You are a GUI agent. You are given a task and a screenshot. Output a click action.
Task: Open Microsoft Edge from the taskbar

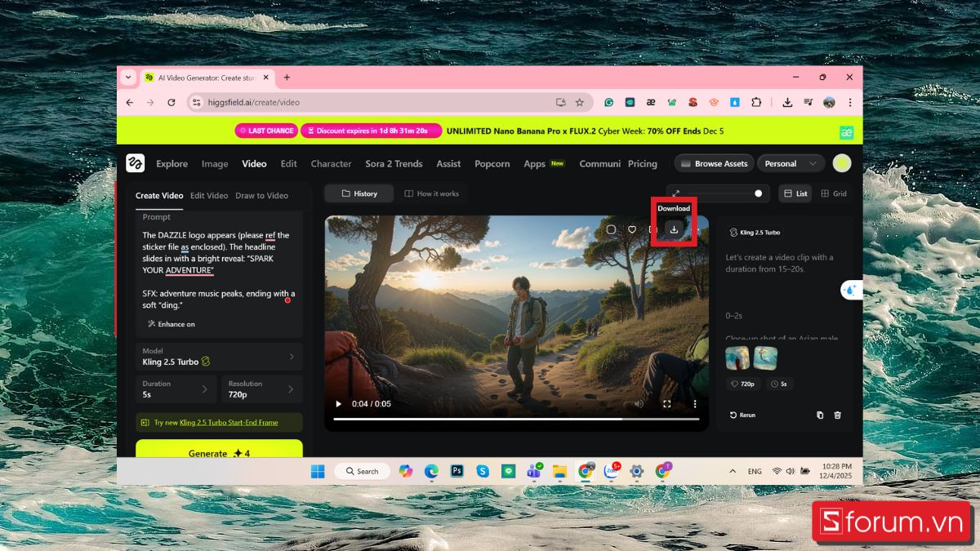[431, 471]
